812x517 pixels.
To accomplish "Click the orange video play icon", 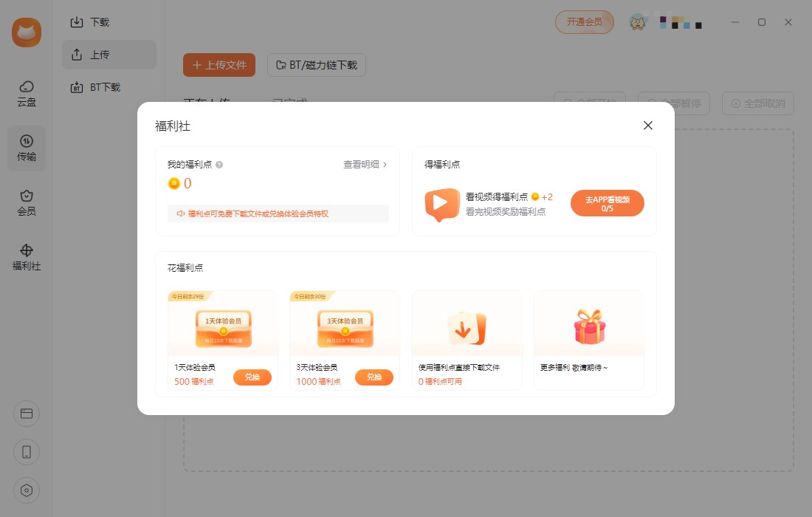I will pyautogui.click(x=441, y=204).
